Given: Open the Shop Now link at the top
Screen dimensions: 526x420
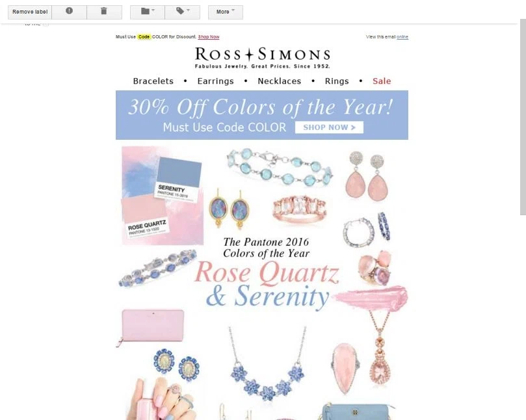Looking at the screenshot, I should pyautogui.click(x=209, y=37).
